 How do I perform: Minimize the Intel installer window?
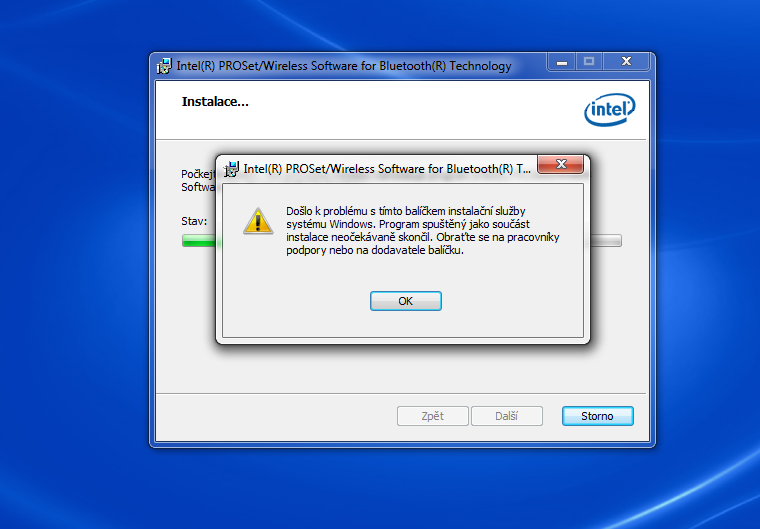pos(562,62)
